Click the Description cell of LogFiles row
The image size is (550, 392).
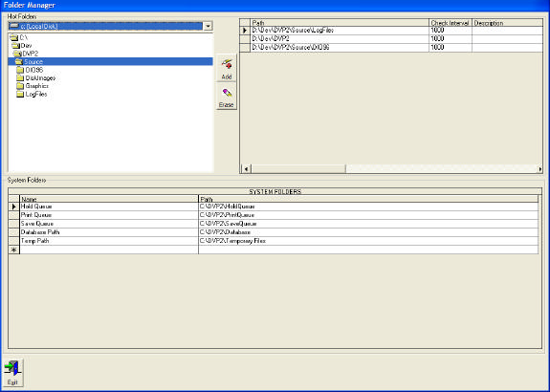507,31
